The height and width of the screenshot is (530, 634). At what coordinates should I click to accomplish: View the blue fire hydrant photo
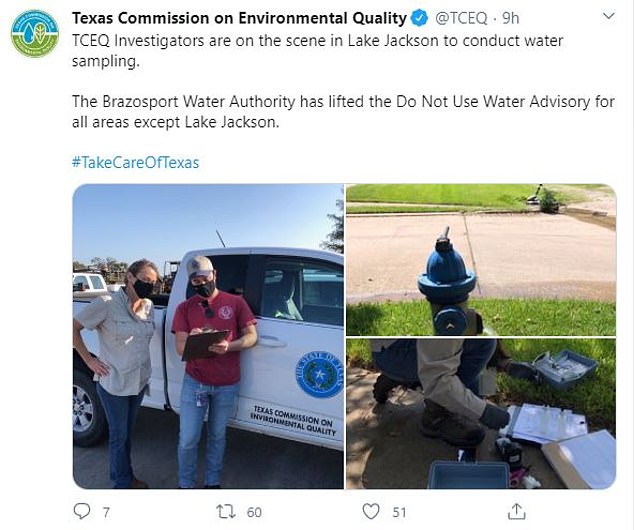click(481, 260)
